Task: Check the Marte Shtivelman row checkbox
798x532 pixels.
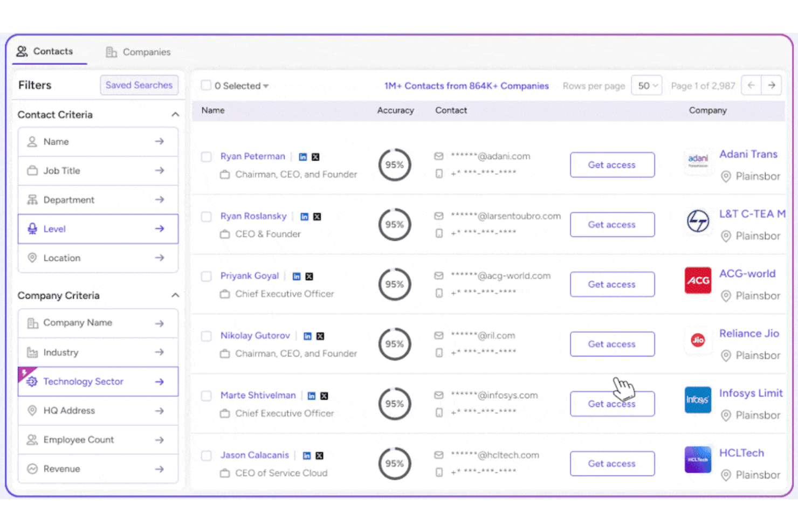Action: point(206,396)
